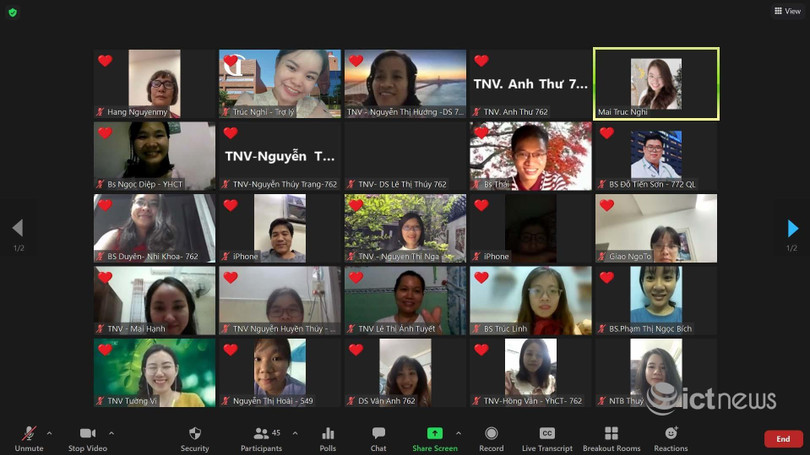This screenshot has width=810, height=455.
Task: Open Breakout Rooms
Action: pyautogui.click(x=611, y=438)
